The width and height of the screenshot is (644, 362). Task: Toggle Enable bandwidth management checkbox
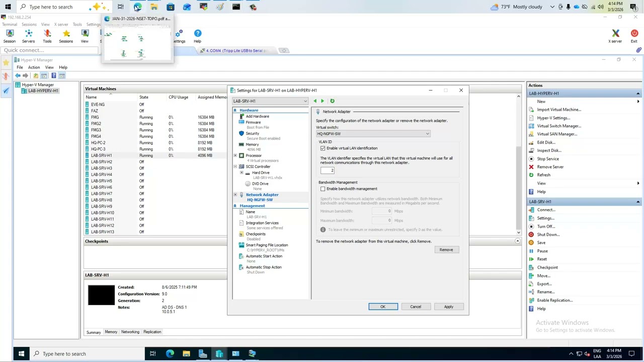[323, 189]
